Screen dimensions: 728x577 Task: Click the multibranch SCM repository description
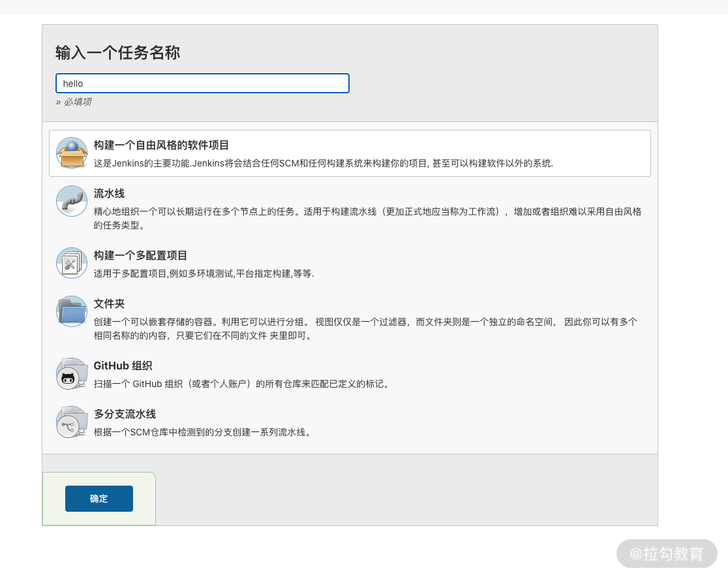point(203,432)
